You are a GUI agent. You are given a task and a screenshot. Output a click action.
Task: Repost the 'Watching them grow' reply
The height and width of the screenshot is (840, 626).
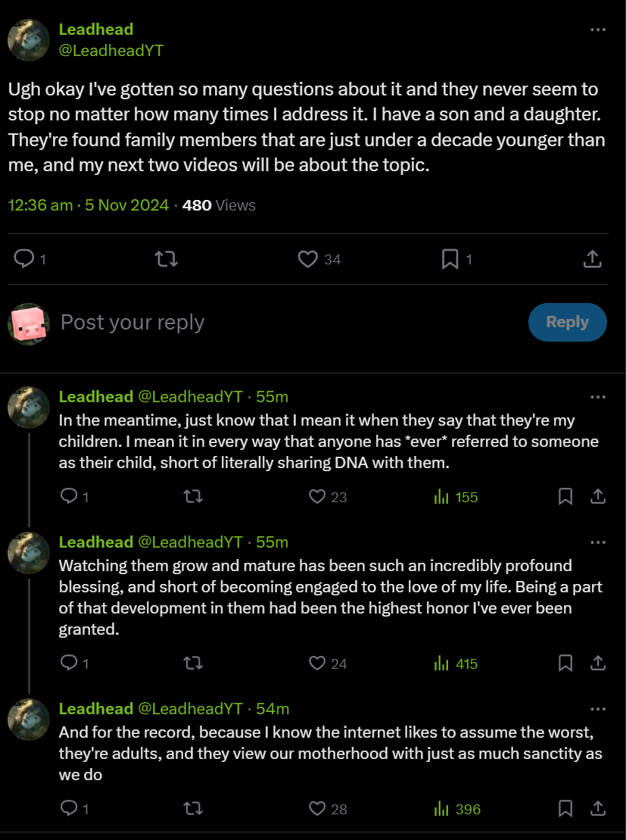coord(193,664)
